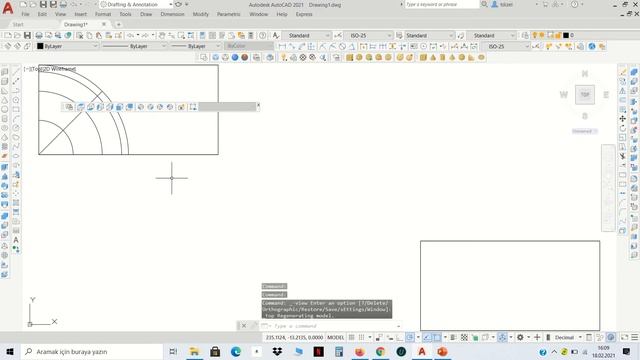Click the Windows Start button
Image resolution: width=640 pixels, height=360 pixels.
coord(10,351)
